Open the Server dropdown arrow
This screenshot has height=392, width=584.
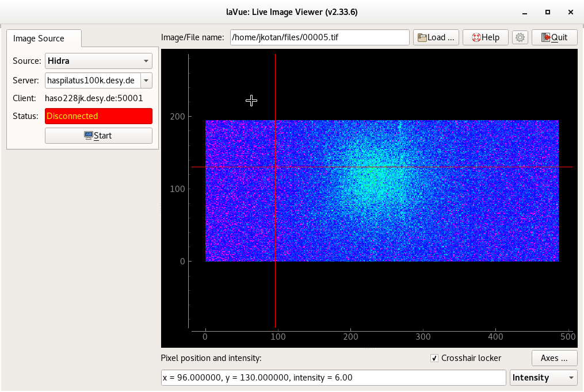click(x=146, y=80)
